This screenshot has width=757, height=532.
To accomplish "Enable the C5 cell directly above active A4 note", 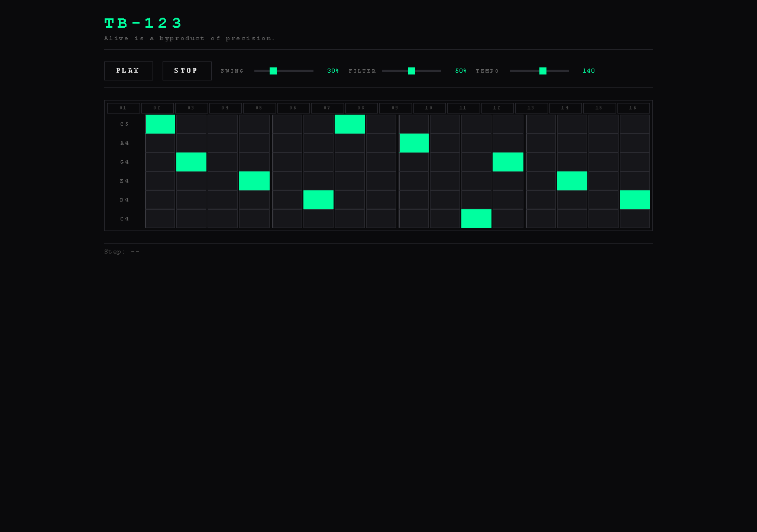I will pyautogui.click(x=414, y=124).
